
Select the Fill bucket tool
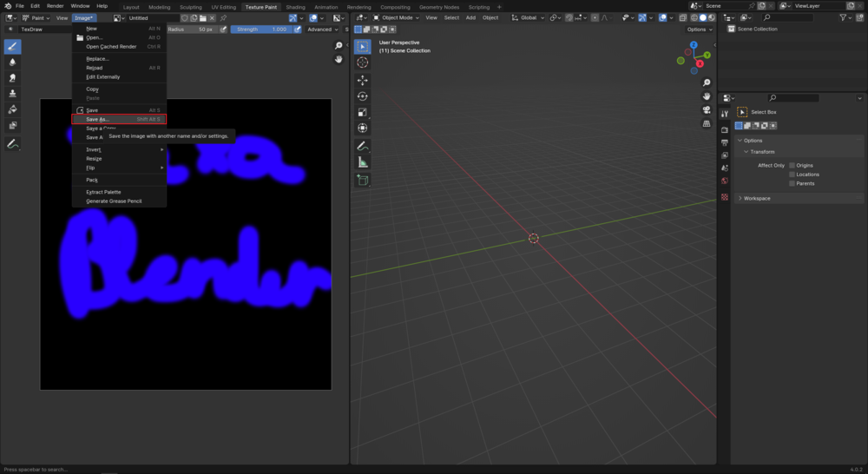click(13, 109)
